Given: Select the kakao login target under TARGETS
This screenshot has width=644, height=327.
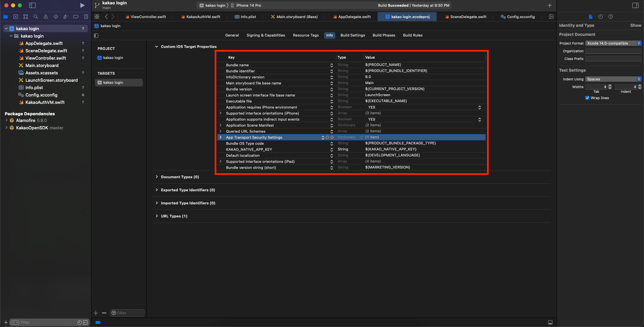Looking at the screenshot, I should point(119,82).
